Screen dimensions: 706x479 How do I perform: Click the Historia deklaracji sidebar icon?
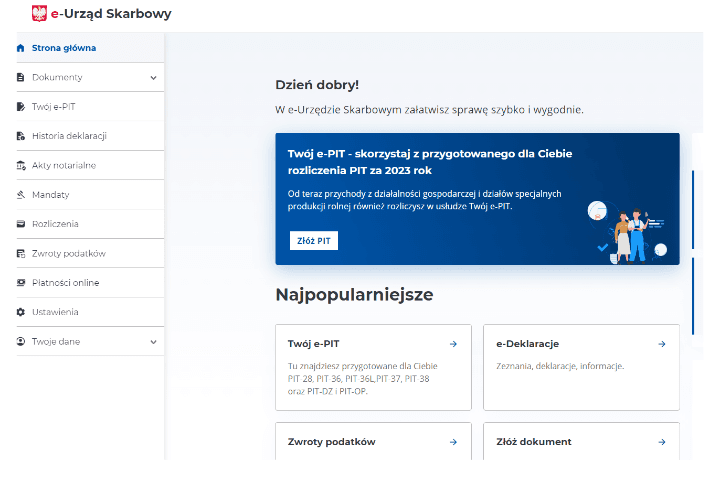pyautogui.click(x=20, y=136)
